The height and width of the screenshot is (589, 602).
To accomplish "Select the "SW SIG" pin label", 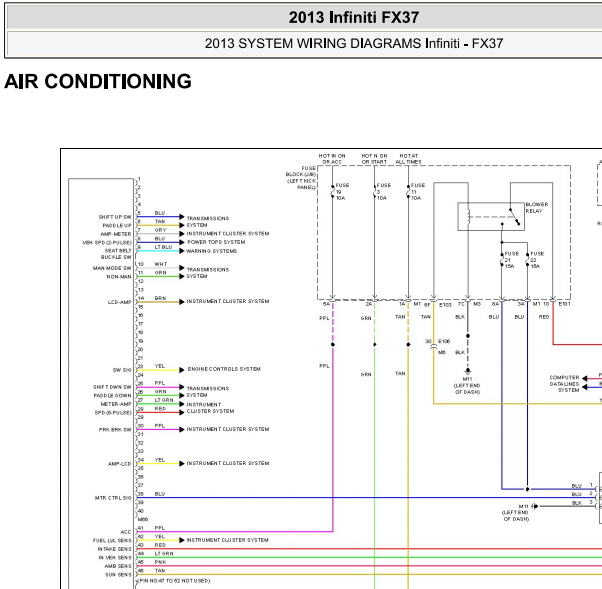I will [122, 370].
